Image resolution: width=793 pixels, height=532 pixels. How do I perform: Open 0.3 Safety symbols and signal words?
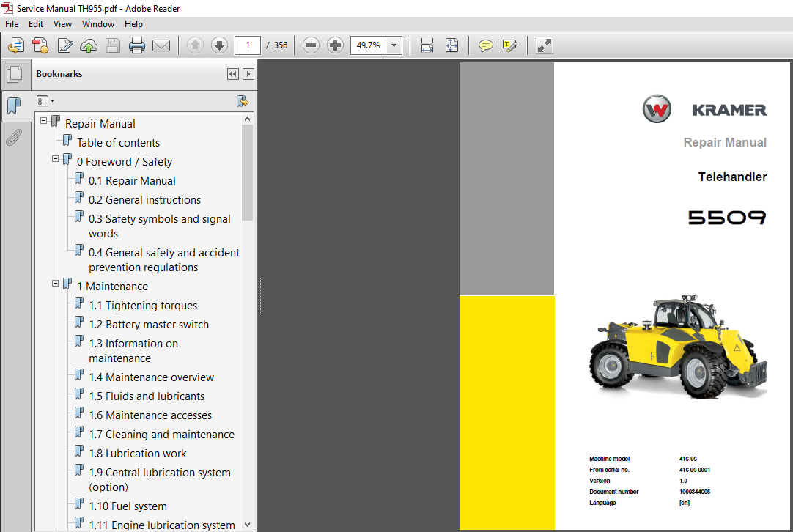tap(160, 226)
